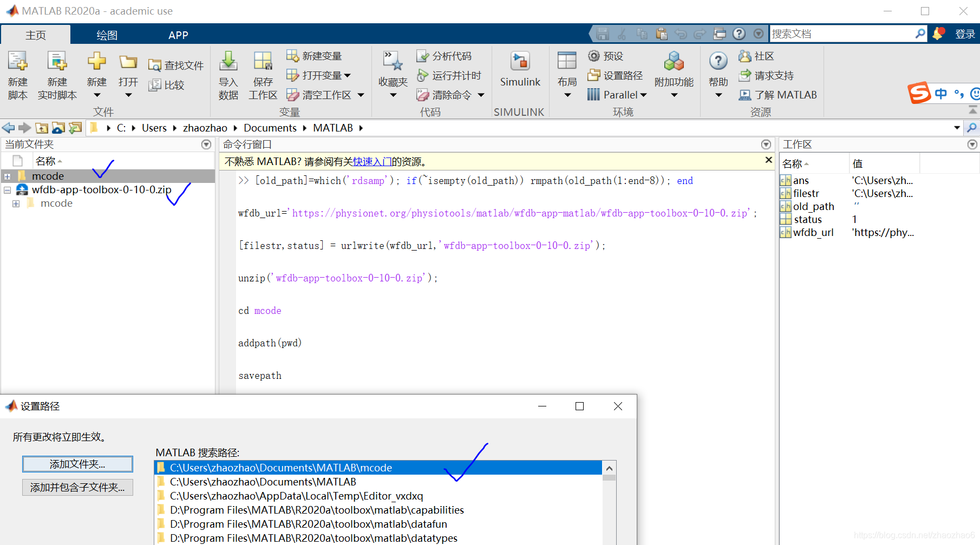The width and height of the screenshot is (980, 545).
Task: Click the 添加文件夹 button
Action: coord(77,464)
